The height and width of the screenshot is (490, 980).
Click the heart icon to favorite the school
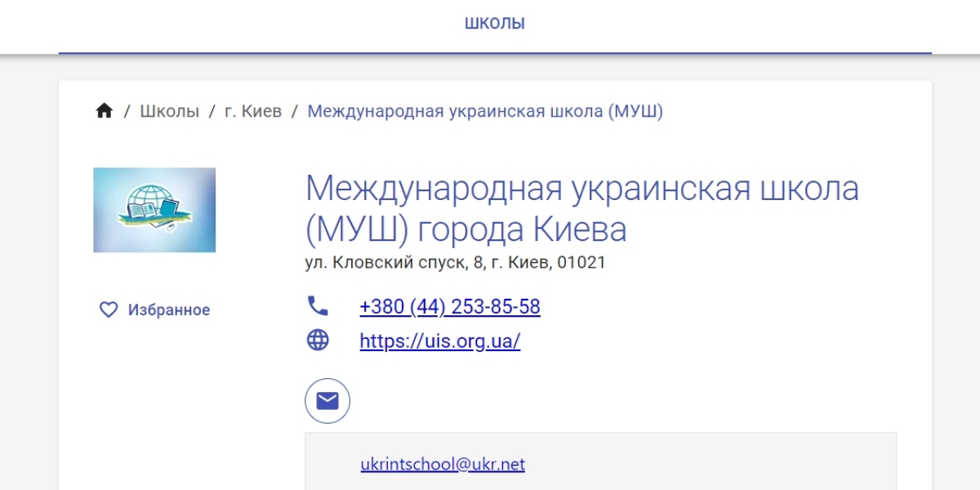109,310
